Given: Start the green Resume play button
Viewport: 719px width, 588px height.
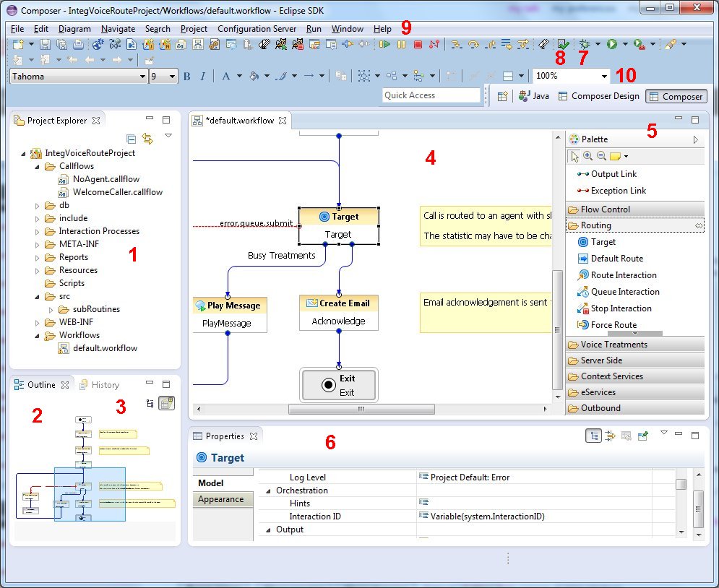Looking at the screenshot, I should tap(384, 44).
